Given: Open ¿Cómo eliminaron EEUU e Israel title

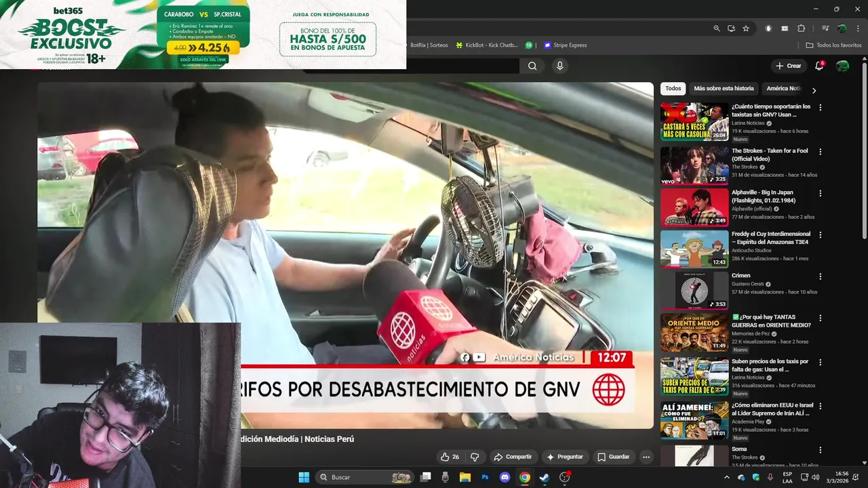Looking at the screenshot, I should pyautogui.click(x=772, y=409).
